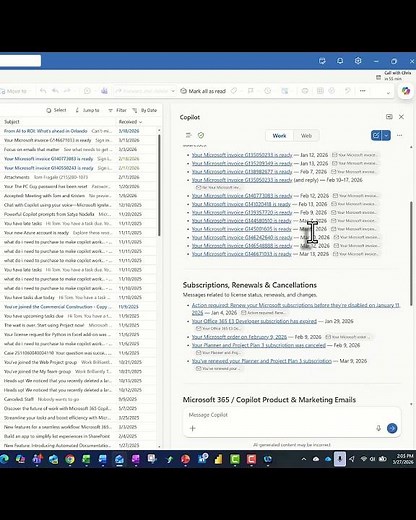Open the Copilot pane in a separate window
This screenshot has height=520, width=416.
(389, 117)
